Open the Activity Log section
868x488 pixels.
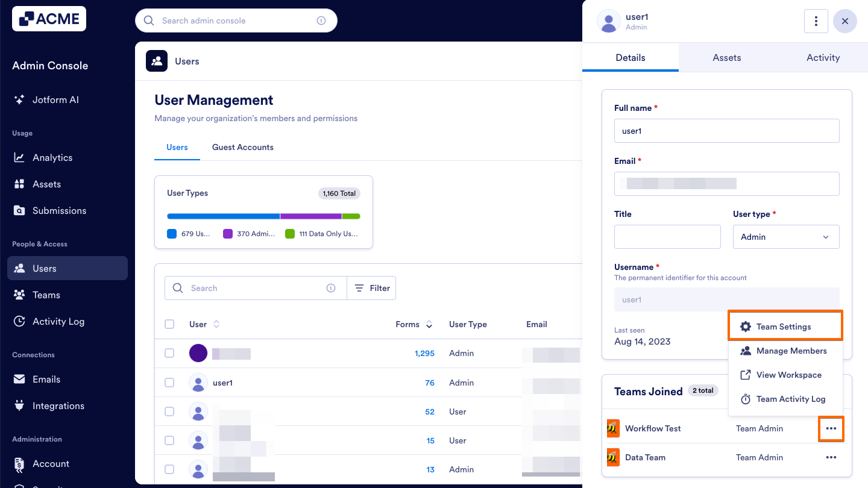tap(57, 321)
